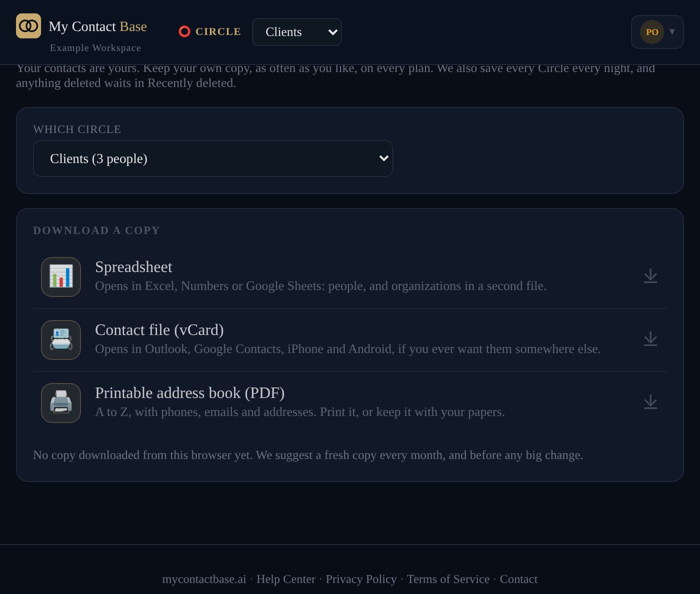Click the CIRCLE label in header
Image resolution: width=700 pixels, height=594 pixels.
click(218, 31)
